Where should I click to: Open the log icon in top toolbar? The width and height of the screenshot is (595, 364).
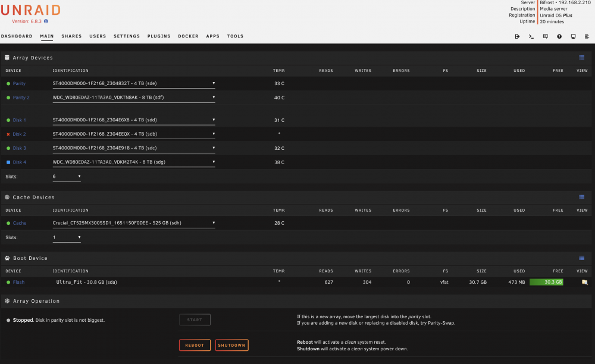[587, 36]
